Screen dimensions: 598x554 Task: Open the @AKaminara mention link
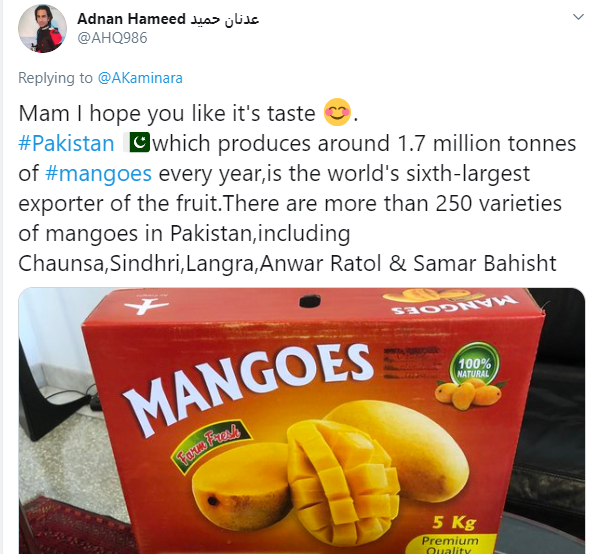[140, 78]
